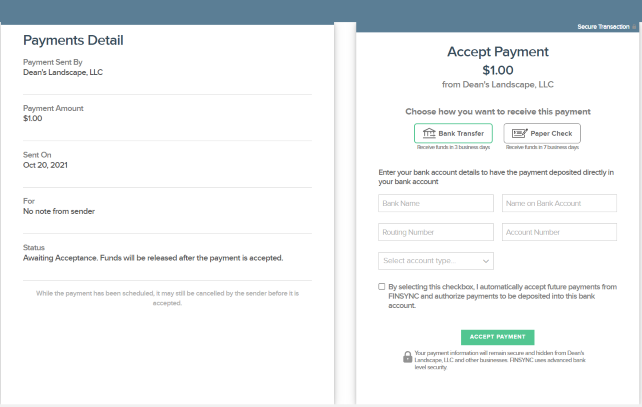This screenshot has height=407, width=642.
Task: Choose the Paper Check option
Action: click(x=542, y=133)
